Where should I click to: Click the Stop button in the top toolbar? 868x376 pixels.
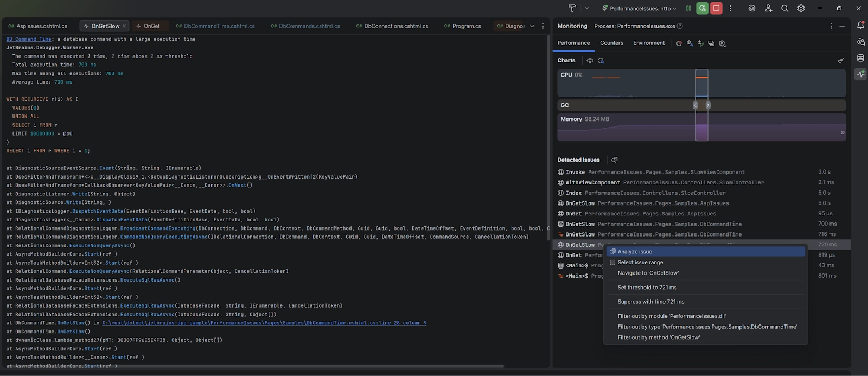coord(716,8)
